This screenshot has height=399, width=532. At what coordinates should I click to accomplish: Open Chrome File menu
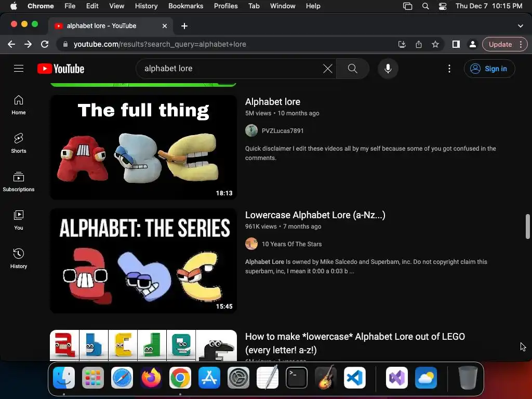70,6
